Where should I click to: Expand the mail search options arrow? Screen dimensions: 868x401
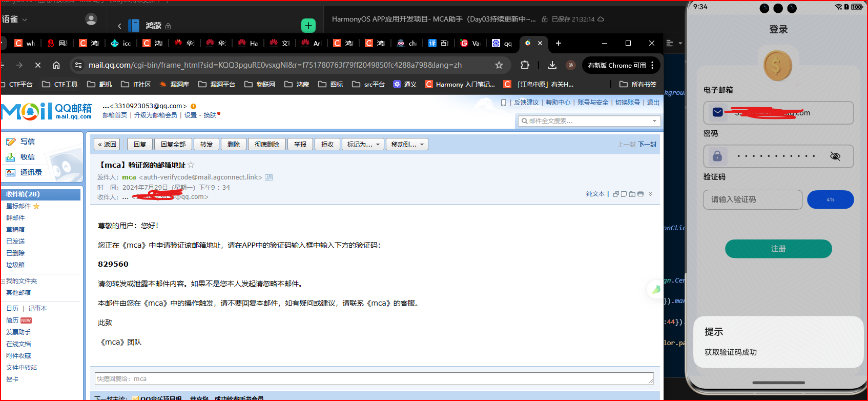tap(654, 121)
